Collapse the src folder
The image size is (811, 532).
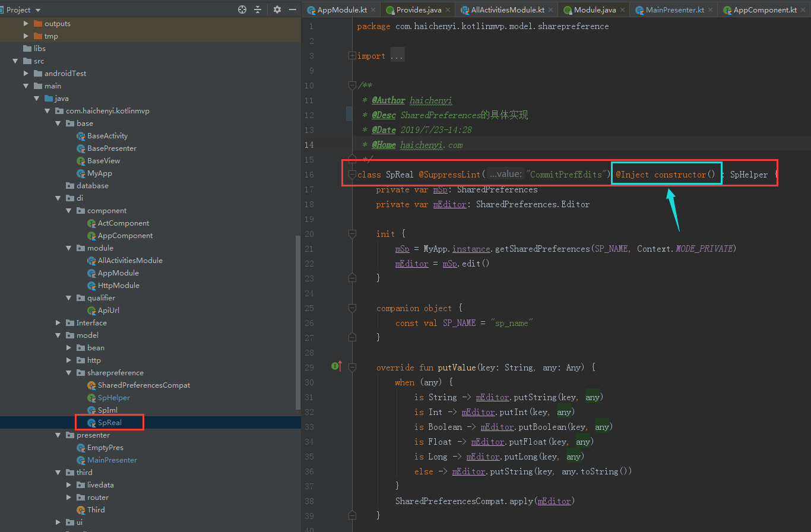(15, 61)
